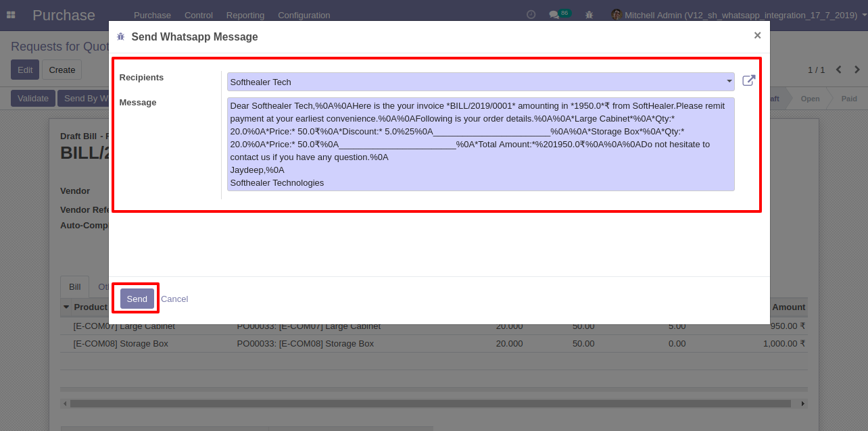The image size is (868, 431).
Task: Click the horizontal scrollbar of the bill lines
Action: tap(430, 403)
